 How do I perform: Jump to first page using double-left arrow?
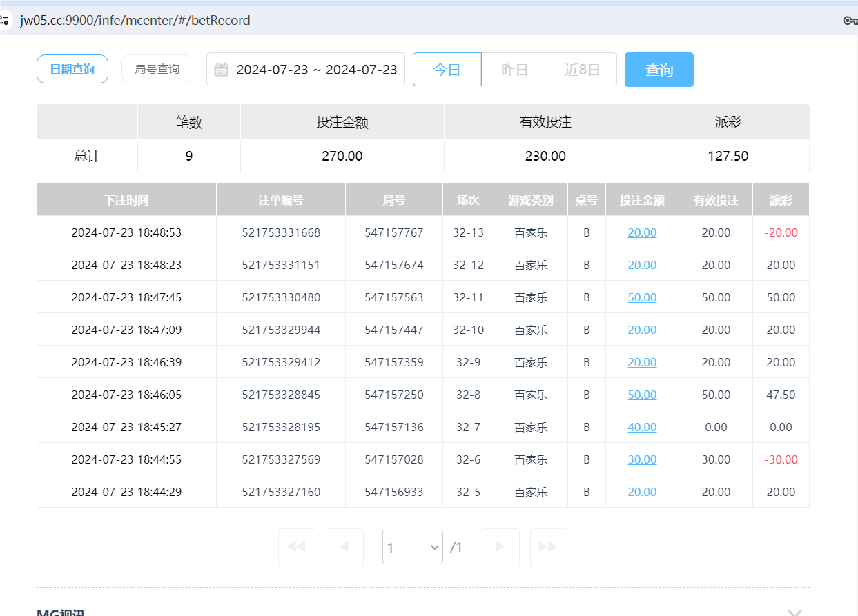coord(296,546)
